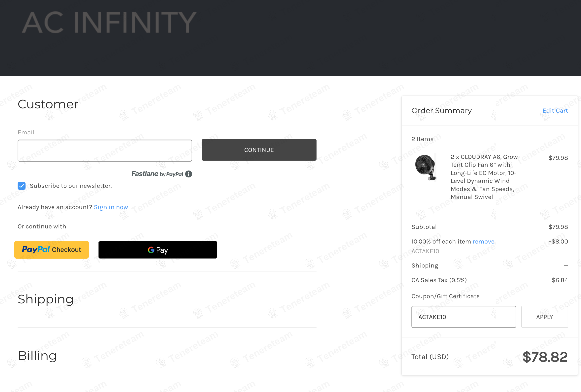Click the coupon code input field
Viewport: 581px width, 392px height.
pyautogui.click(x=464, y=317)
